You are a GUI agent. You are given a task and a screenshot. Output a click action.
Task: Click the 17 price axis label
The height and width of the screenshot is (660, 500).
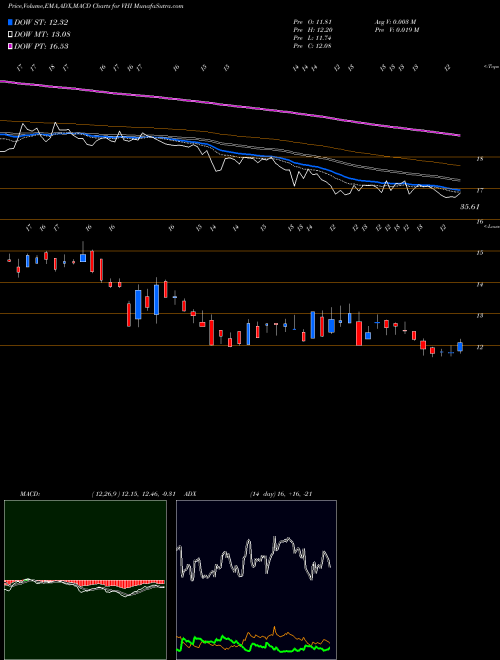[x=479, y=190]
